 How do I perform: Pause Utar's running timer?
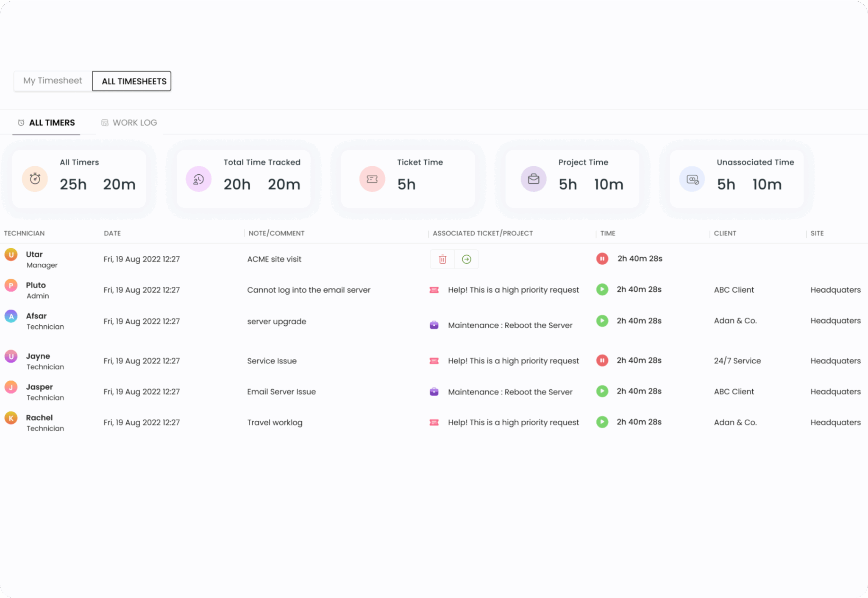point(602,259)
